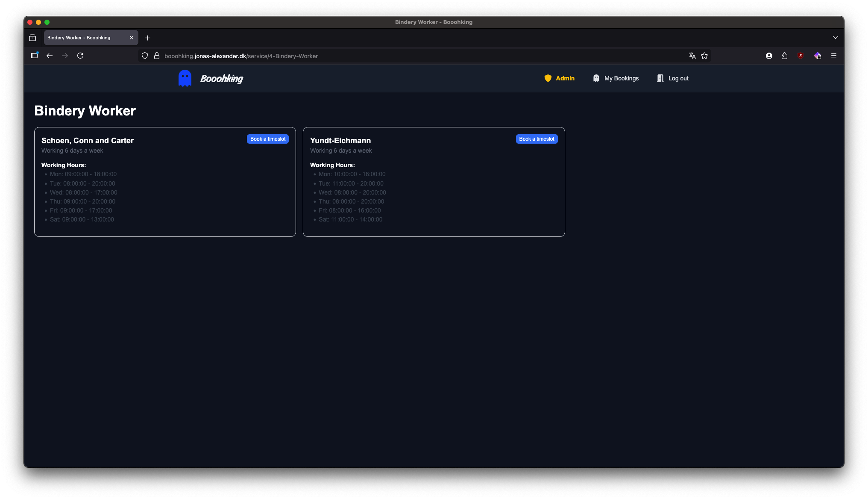Image resolution: width=868 pixels, height=499 pixels.
Task: Open a new browser tab
Action: tap(147, 38)
